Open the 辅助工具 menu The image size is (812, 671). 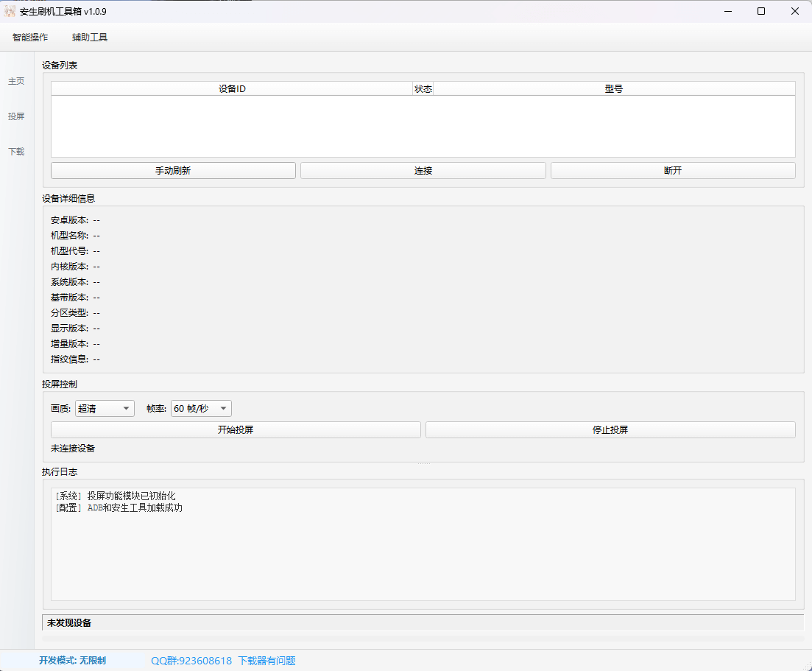88,37
